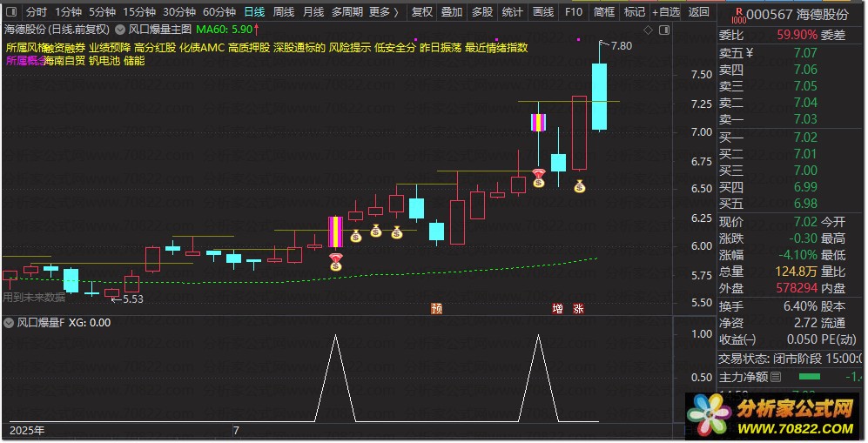The width and height of the screenshot is (868, 443).
Task: Click the 预 marker on the timeline
Action: tap(437, 309)
